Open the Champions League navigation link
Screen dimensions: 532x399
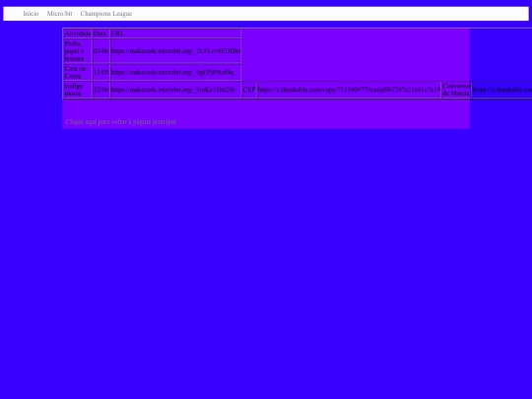pyautogui.click(x=106, y=14)
